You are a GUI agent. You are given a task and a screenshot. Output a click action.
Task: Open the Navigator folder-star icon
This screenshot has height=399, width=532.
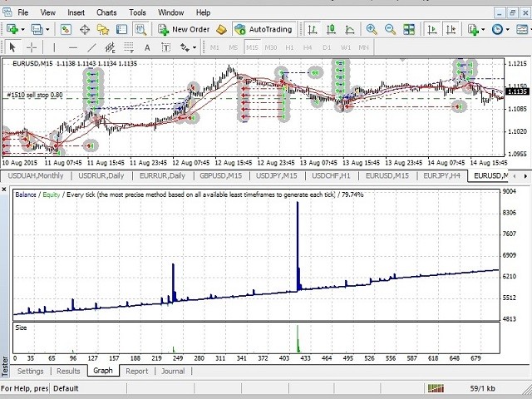pyautogui.click(x=103, y=30)
